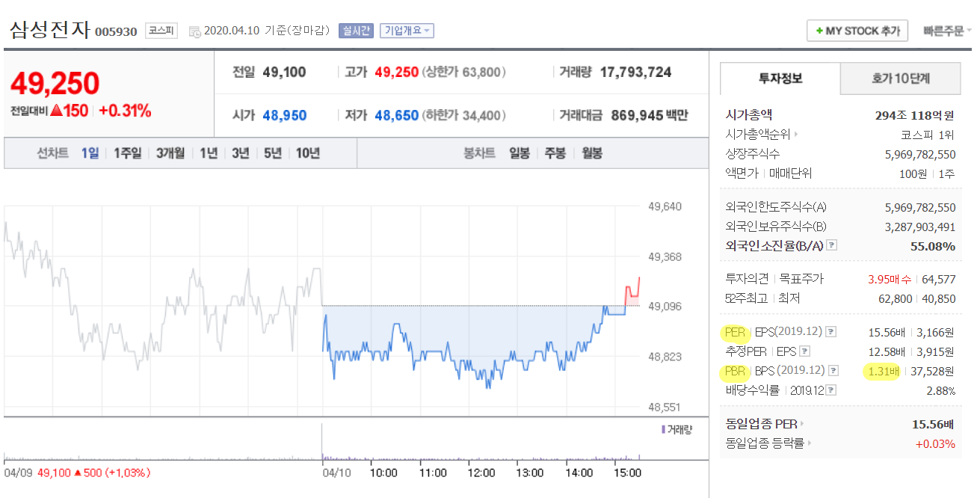Switch to 월봉 monthly candle chart
The image size is (980, 498).
click(x=591, y=153)
